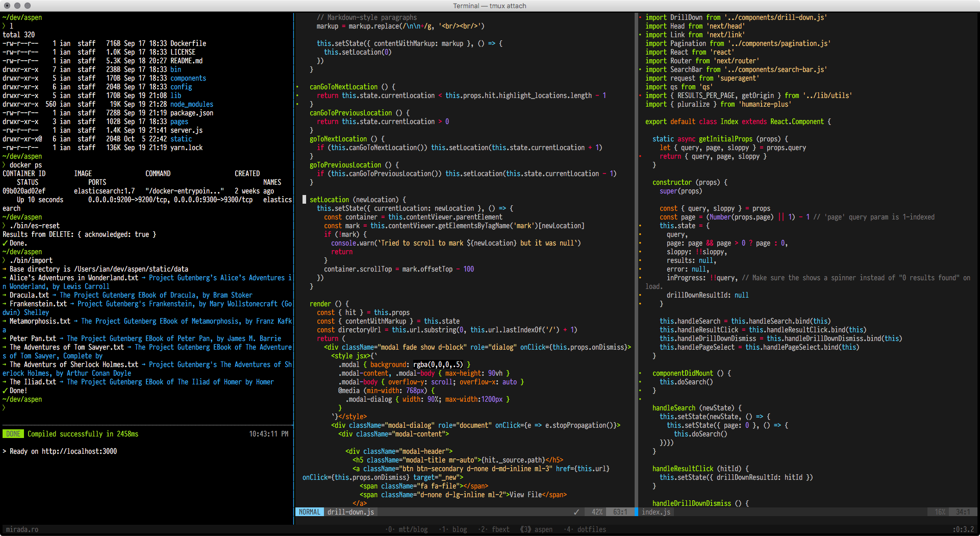The image size is (980, 536).
Task: Click the mirada.ro hostname in tmux bar
Action: pos(21,529)
